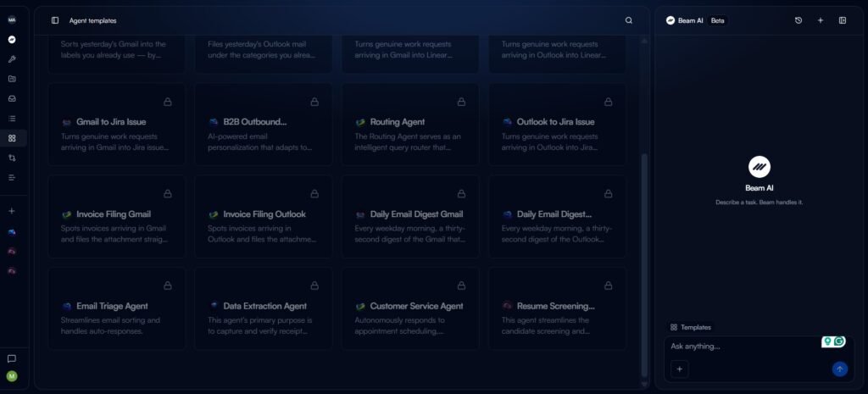This screenshot has height=394, width=868.
Task: Click the Agent templates header title
Action: point(93,20)
